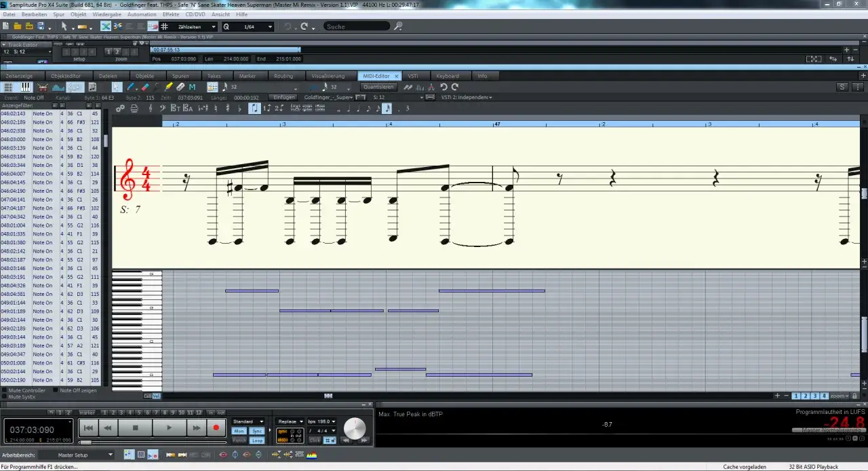Click the teal M mute tool
The width and height of the screenshot is (868, 471).
coord(192,87)
